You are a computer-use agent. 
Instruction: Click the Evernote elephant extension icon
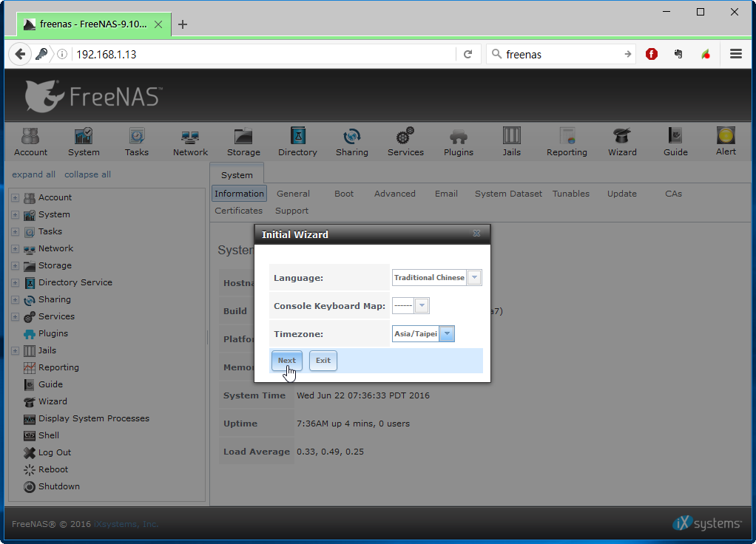point(678,54)
